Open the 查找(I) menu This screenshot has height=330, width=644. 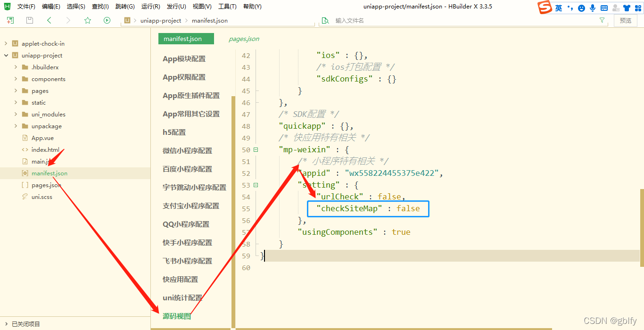100,6
